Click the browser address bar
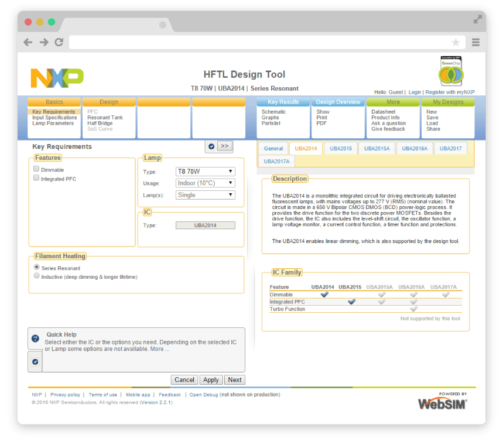Image resolution: width=503 pixels, height=448 pixels. (266, 42)
